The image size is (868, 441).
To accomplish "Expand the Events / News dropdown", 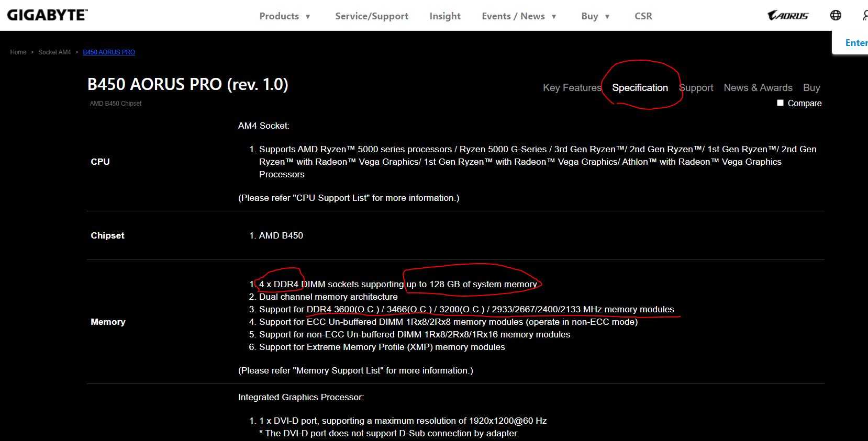I will click(x=519, y=16).
